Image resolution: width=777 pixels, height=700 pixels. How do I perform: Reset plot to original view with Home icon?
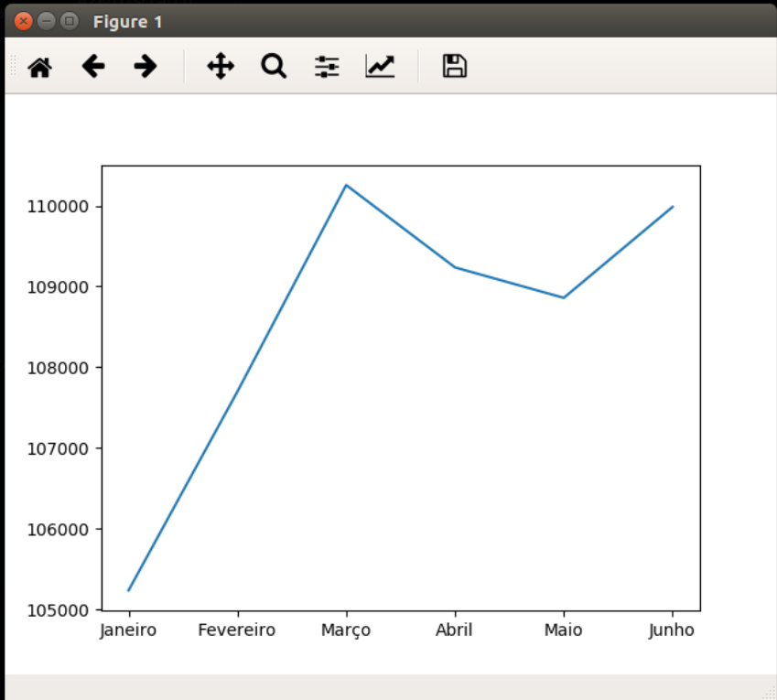pyautogui.click(x=39, y=67)
